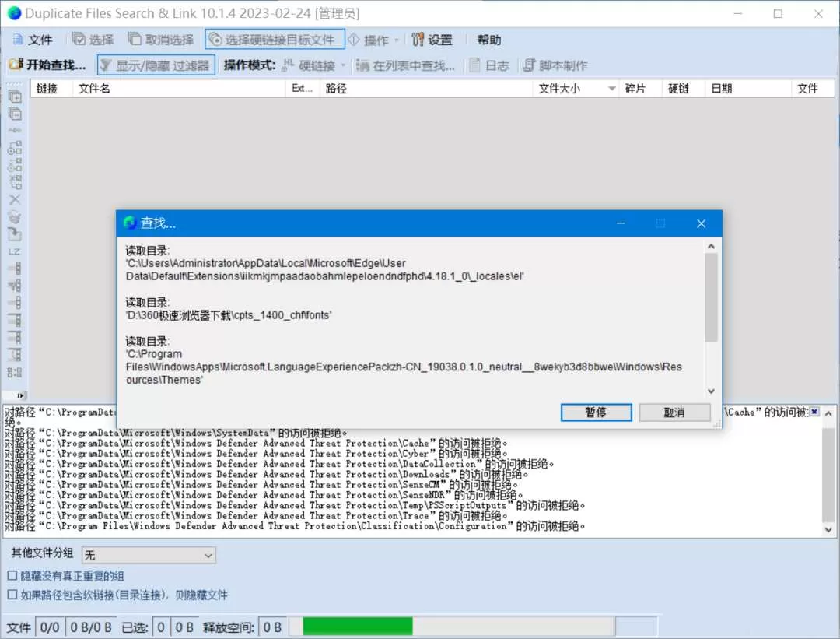Screen dimensions: 840x639
Task: Toggle 显示/隐藏 过滤器 button
Action: pyautogui.click(x=156, y=65)
